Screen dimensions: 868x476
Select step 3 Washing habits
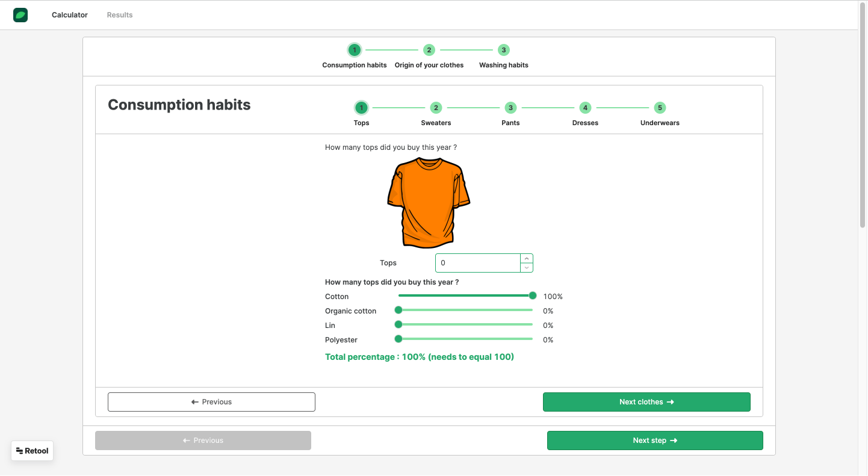pos(504,50)
